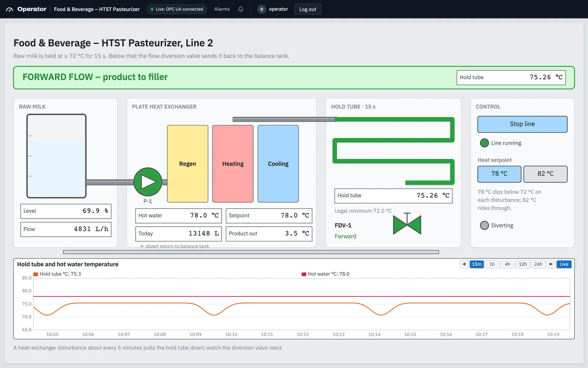This screenshot has width=588, height=368.
Task: Select the 24h chart range
Action: pos(538,264)
